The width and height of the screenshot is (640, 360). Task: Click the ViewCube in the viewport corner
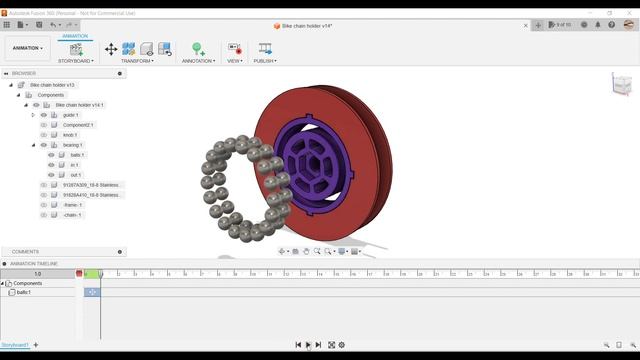point(622,84)
